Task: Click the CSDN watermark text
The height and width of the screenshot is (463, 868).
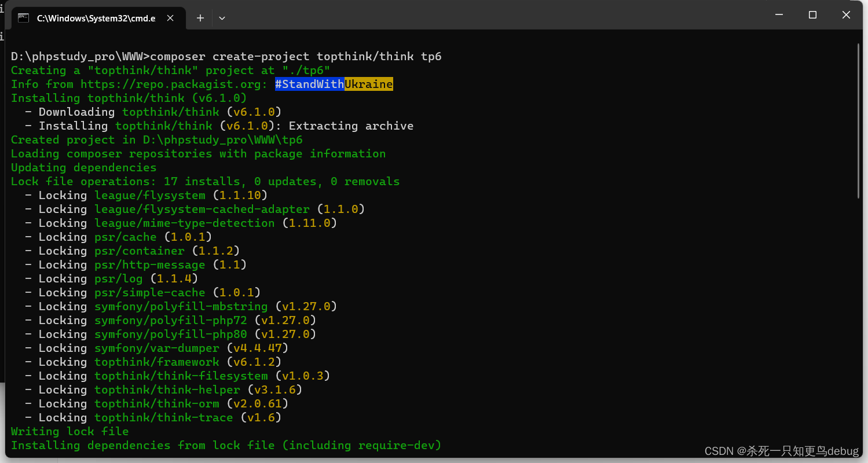Action: [x=781, y=451]
